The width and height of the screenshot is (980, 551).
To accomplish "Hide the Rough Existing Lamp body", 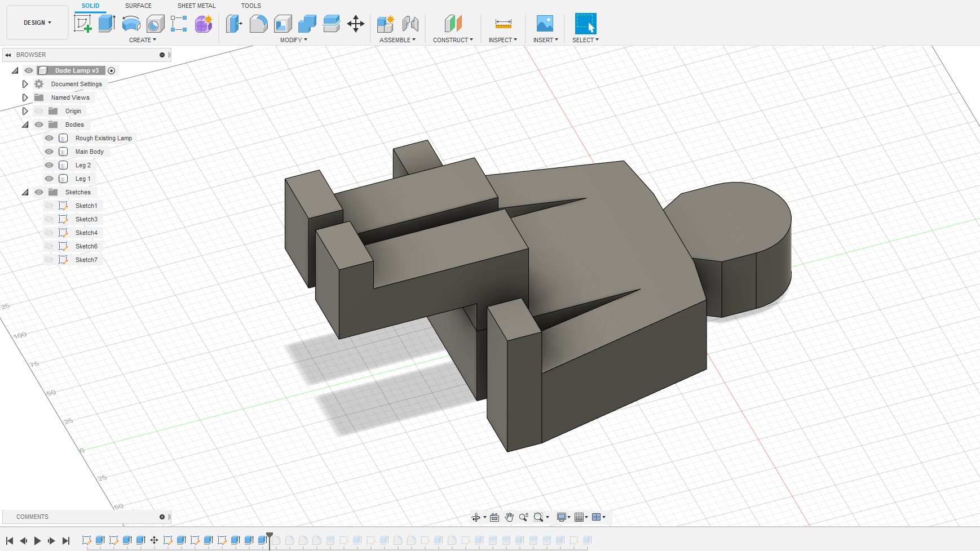I will pyautogui.click(x=49, y=138).
